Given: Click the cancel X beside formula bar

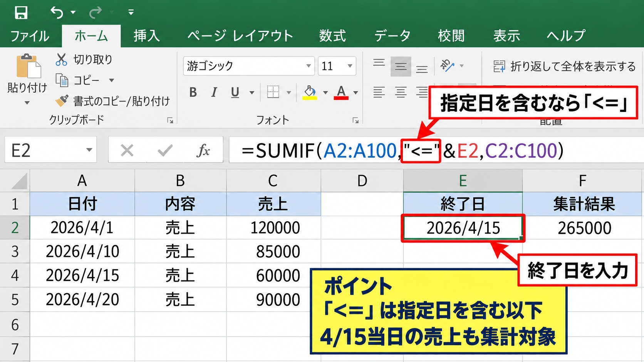Looking at the screenshot, I should [127, 150].
